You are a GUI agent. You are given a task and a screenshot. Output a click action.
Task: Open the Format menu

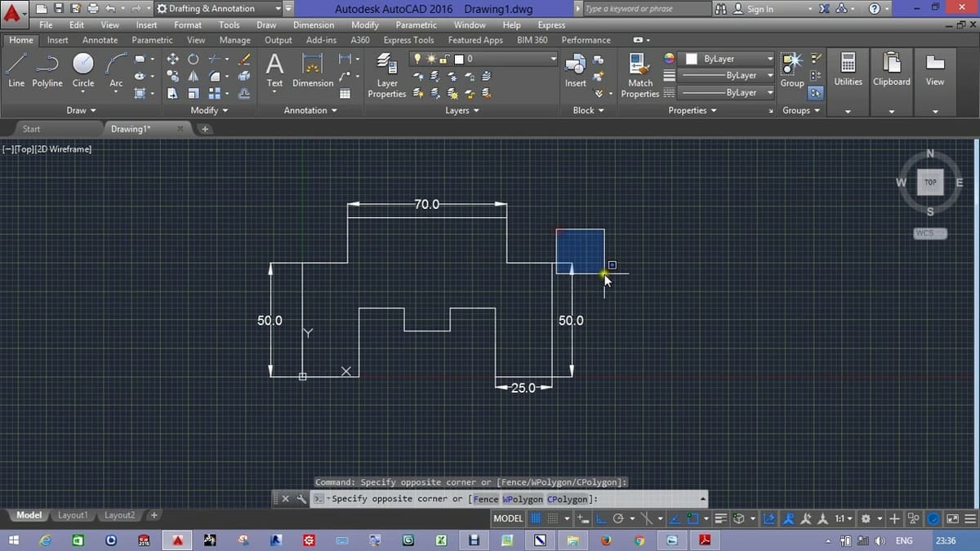click(x=188, y=24)
